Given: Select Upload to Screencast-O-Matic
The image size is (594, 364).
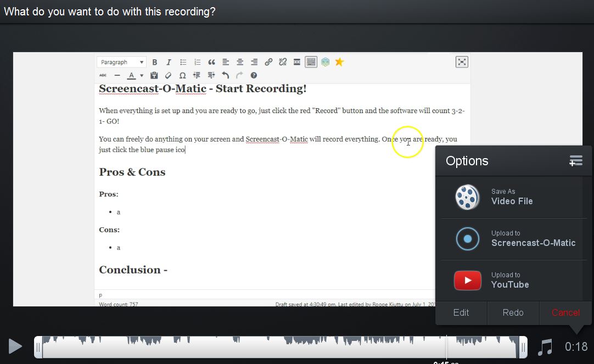Looking at the screenshot, I should coord(513,239).
